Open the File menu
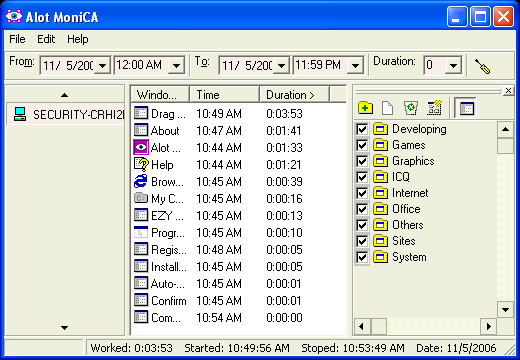Screen dimensions: 520x360 pyautogui.click(x=17, y=39)
